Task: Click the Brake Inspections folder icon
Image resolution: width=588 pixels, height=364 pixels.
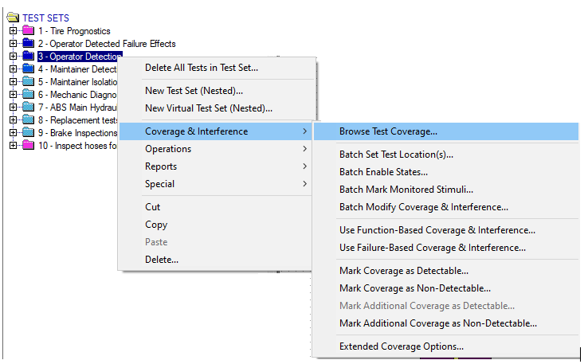Action: (x=28, y=132)
